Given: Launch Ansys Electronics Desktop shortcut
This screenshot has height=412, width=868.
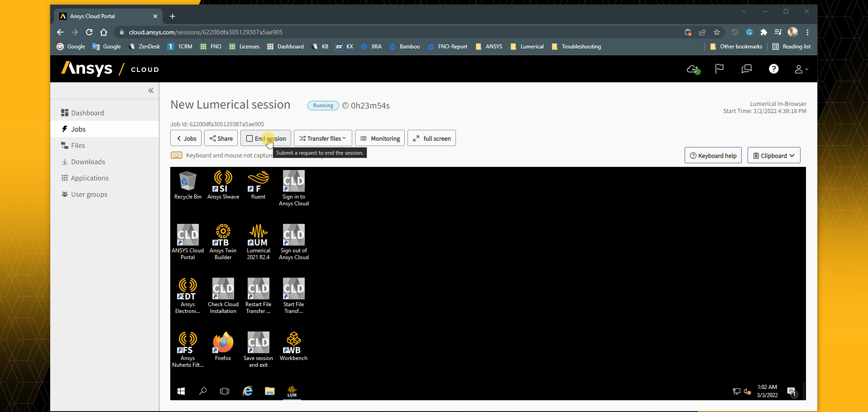Looking at the screenshot, I should [187, 296].
